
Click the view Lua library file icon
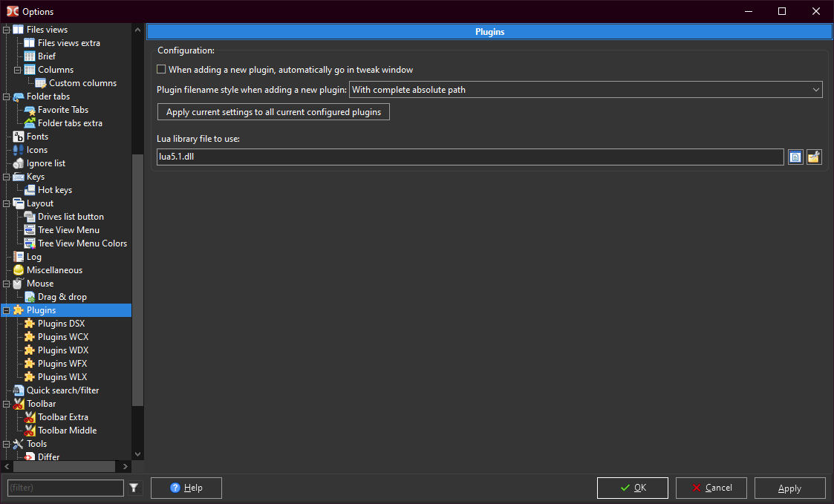[795, 157]
